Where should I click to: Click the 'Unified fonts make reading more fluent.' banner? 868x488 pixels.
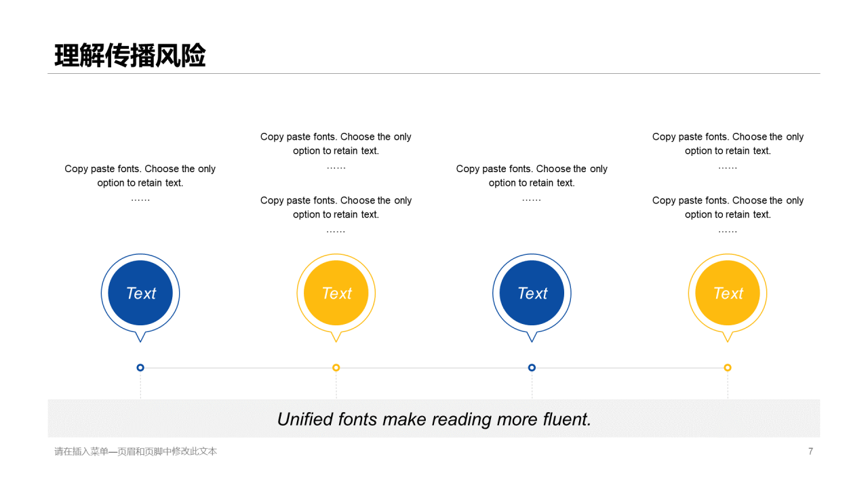(x=434, y=419)
